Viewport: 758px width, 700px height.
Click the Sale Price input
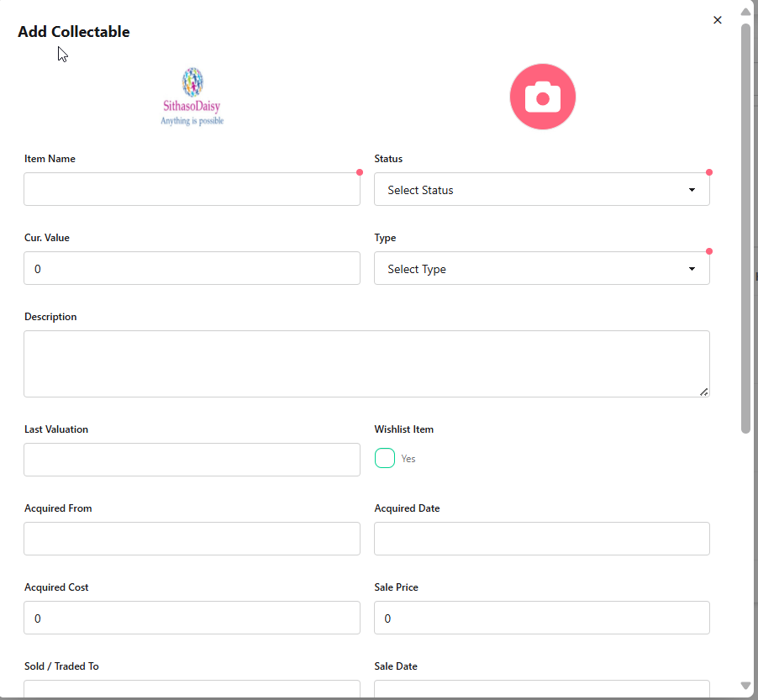[541, 618]
